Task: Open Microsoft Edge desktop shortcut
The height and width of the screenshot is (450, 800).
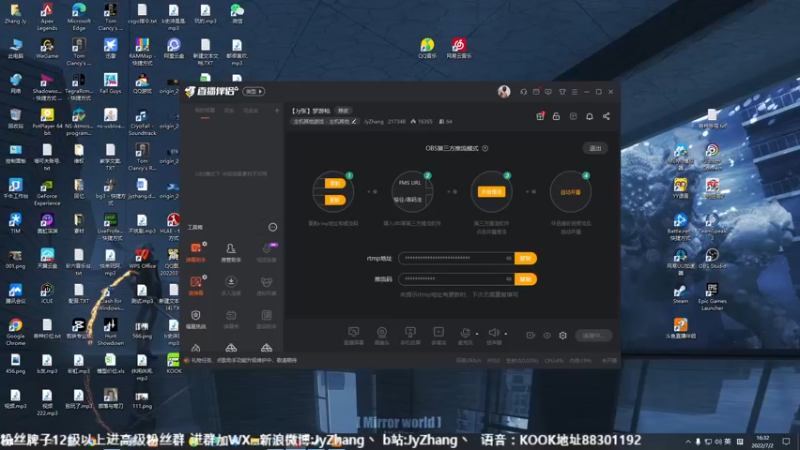Action: point(79,16)
